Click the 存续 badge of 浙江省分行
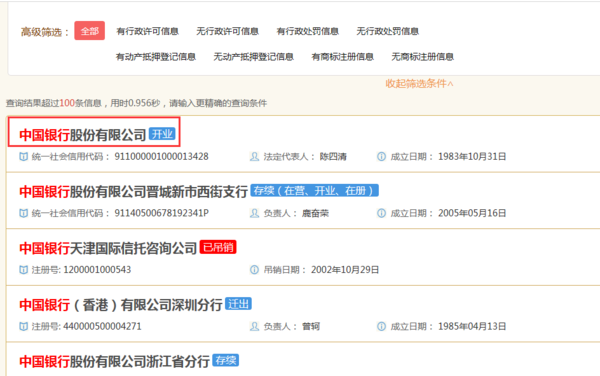 pos(226,360)
